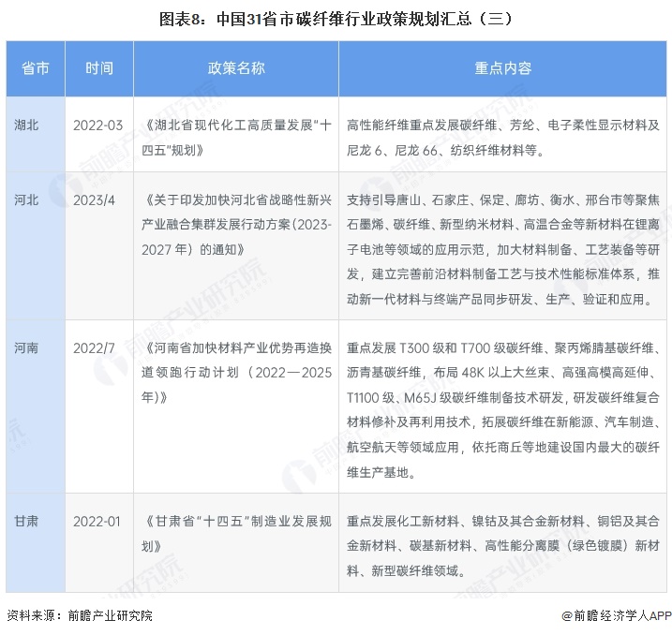Click the policy name 《湖北省现代化工高质量发展"十四五"规划》
672x635 pixels.
click(236, 138)
